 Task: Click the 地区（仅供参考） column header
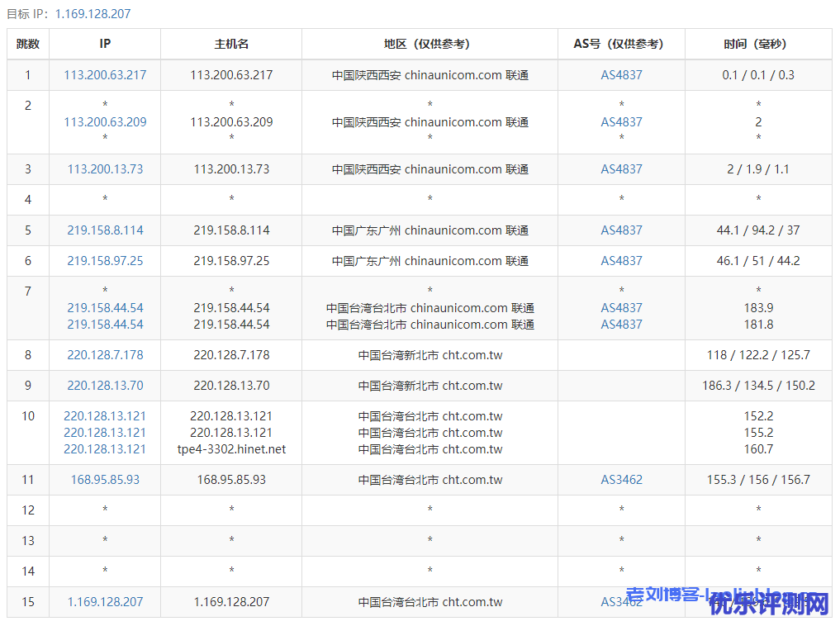click(x=429, y=45)
